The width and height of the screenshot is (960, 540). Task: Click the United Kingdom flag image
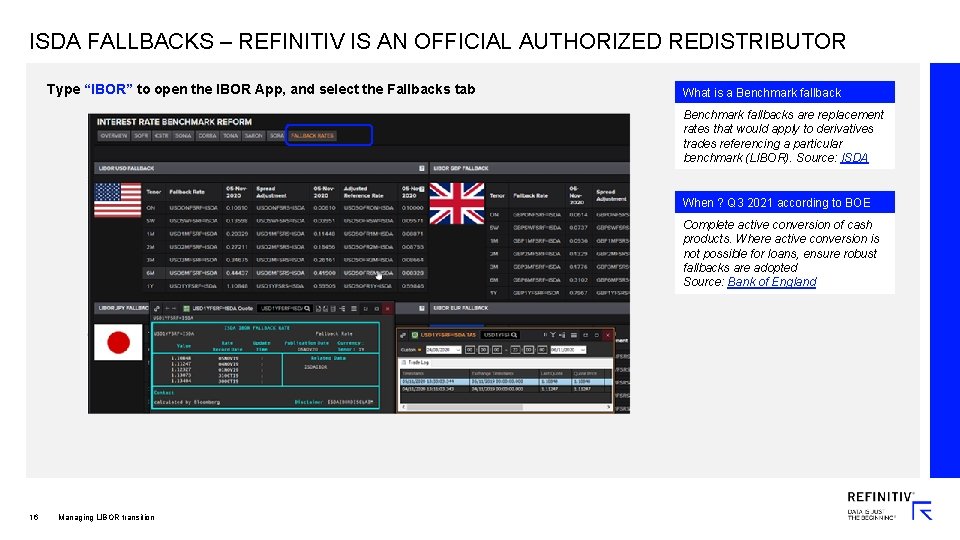pos(457,203)
